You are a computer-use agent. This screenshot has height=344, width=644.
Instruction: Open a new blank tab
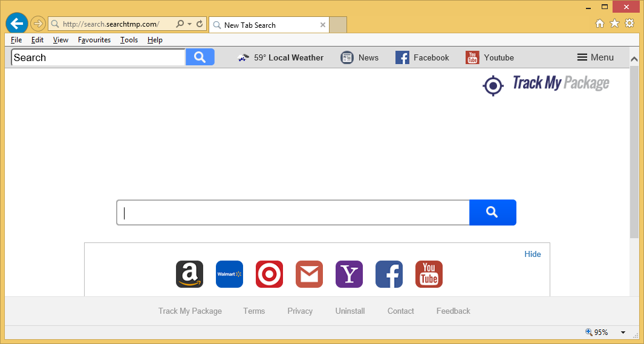pyautogui.click(x=338, y=25)
